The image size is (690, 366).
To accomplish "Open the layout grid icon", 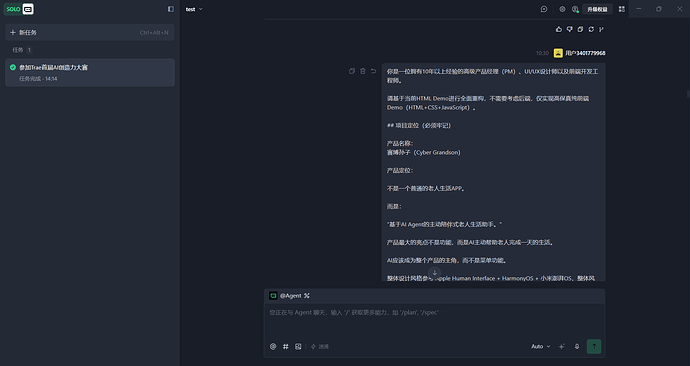I will click(622, 9).
